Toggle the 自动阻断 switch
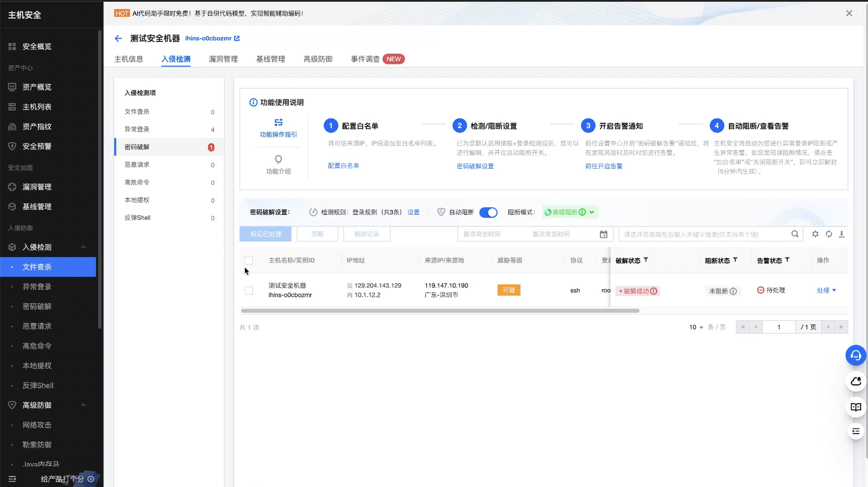Image resolution: width=868 pixels, height=487 pixels. [x=488, y=212]
